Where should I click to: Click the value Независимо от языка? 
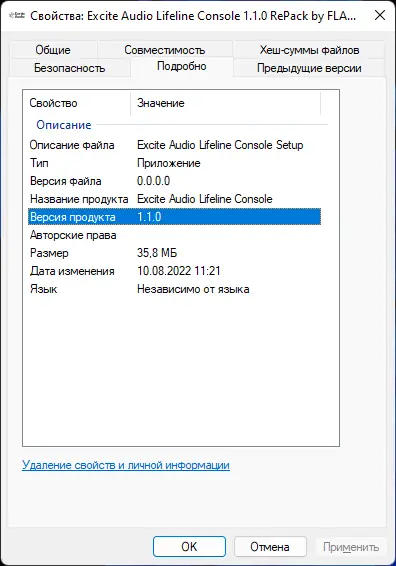[x=193, y=289]
